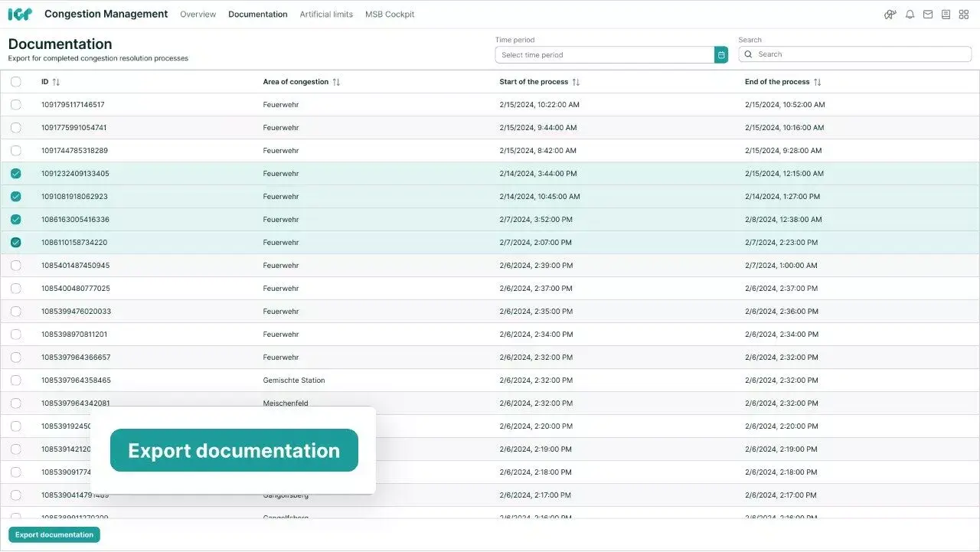
Task: Check the box for row 1085401487450945
Action: coord(16,266)
